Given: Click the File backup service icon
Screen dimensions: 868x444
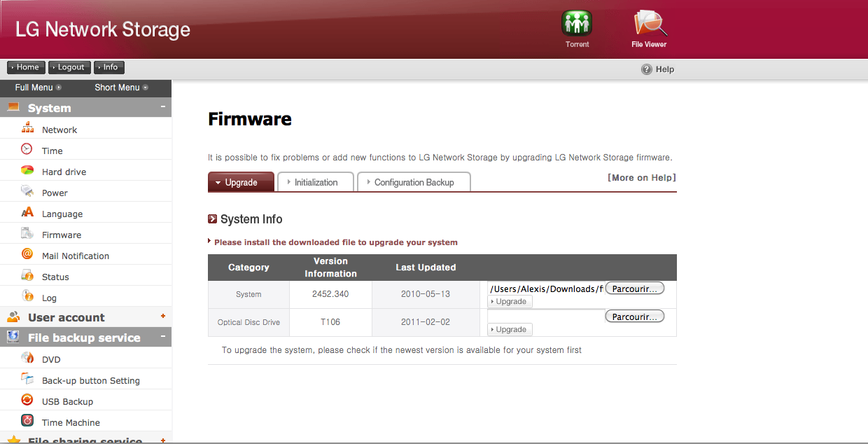Looking at the screenshot, I should pyautogui.click(x=13, y=337).
